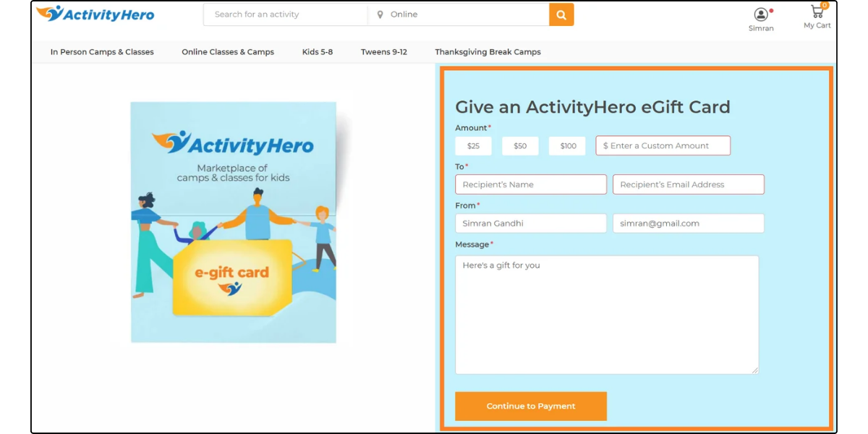Choose the $50 gift amount
The image size is (868, 434).
(520, 145)
